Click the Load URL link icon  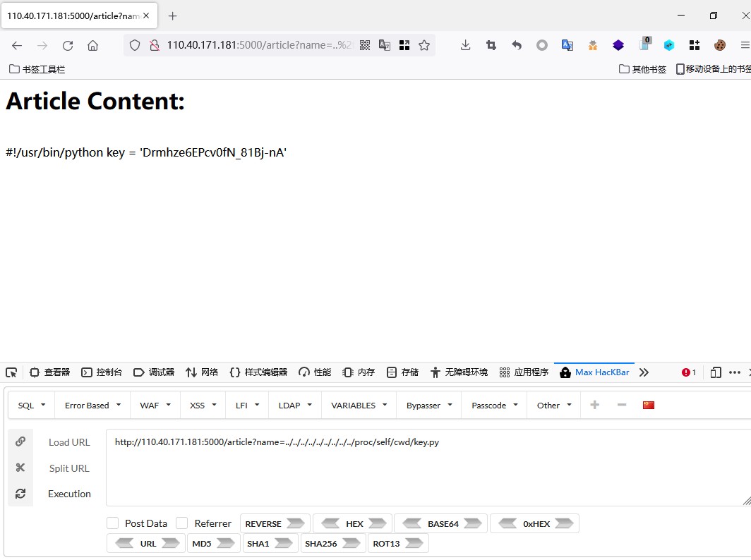pyautogui.click(x=20, y=442)
